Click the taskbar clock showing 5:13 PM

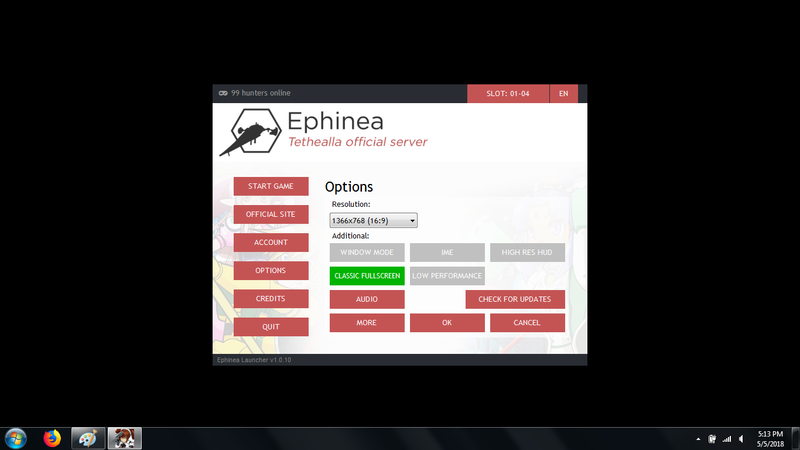[x=770, y=439]
